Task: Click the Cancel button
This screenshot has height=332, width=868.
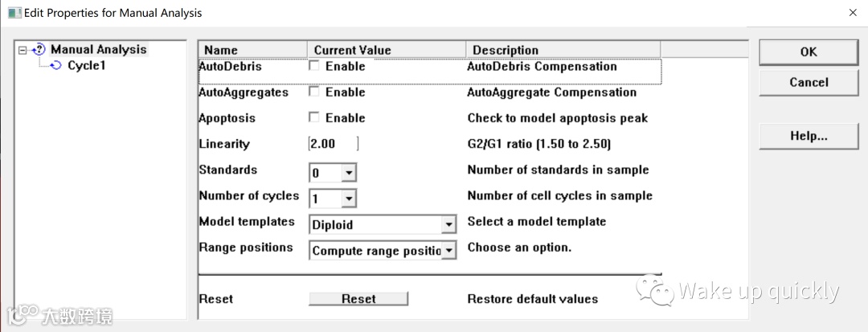Action: (809, 82)
